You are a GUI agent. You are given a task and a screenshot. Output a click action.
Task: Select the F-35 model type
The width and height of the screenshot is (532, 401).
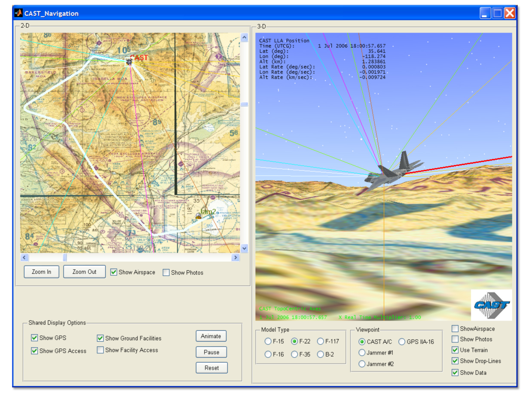pos(294,355)
